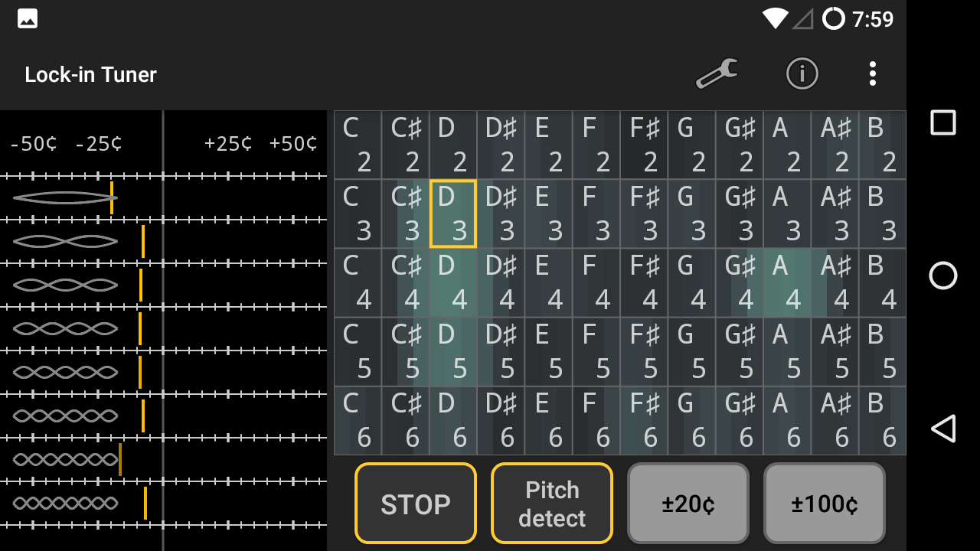Select note E 5 cell

(x=549, y=351)
